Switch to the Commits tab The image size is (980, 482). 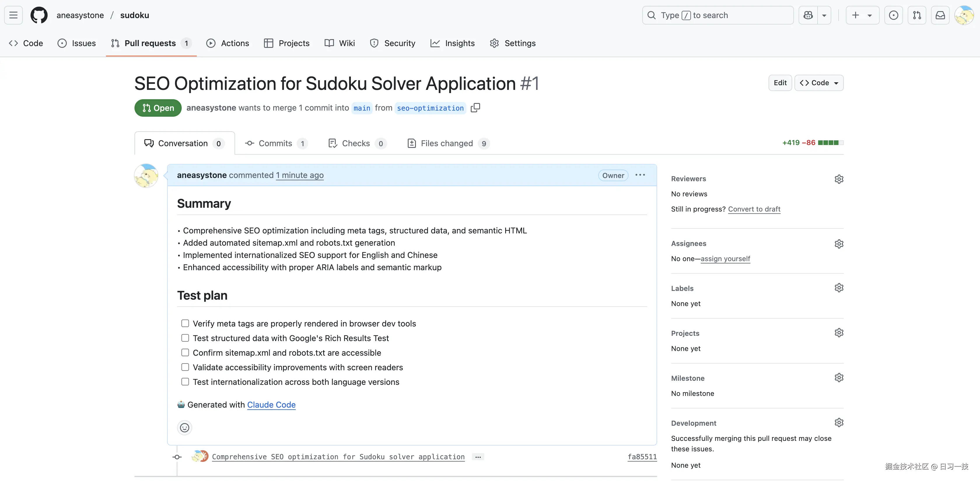pyautogui.click(x=275, y=143)
